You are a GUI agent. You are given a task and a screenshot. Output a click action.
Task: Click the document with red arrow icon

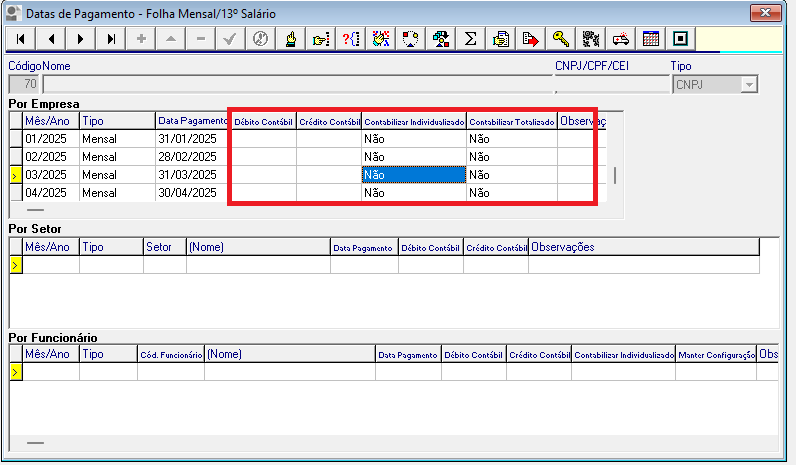[530, 39]
